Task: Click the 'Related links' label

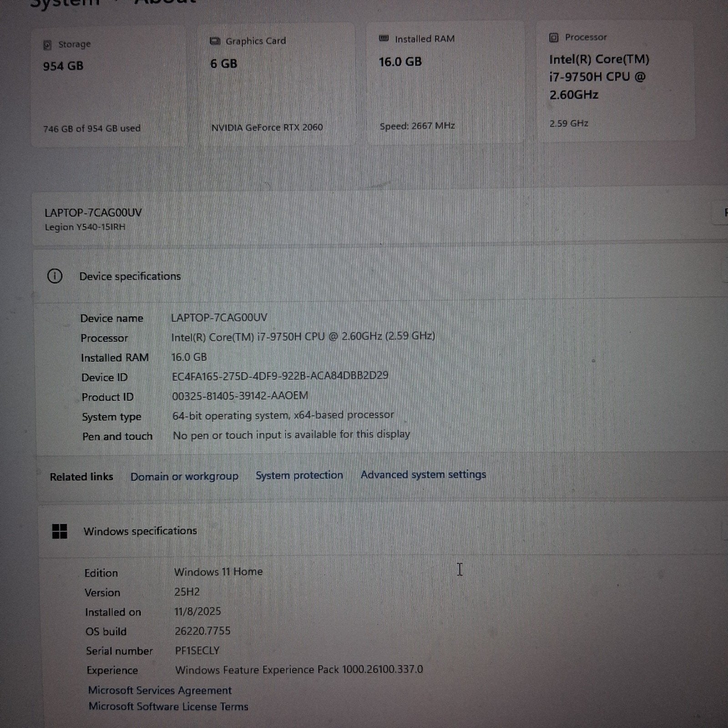Action: 81,477
